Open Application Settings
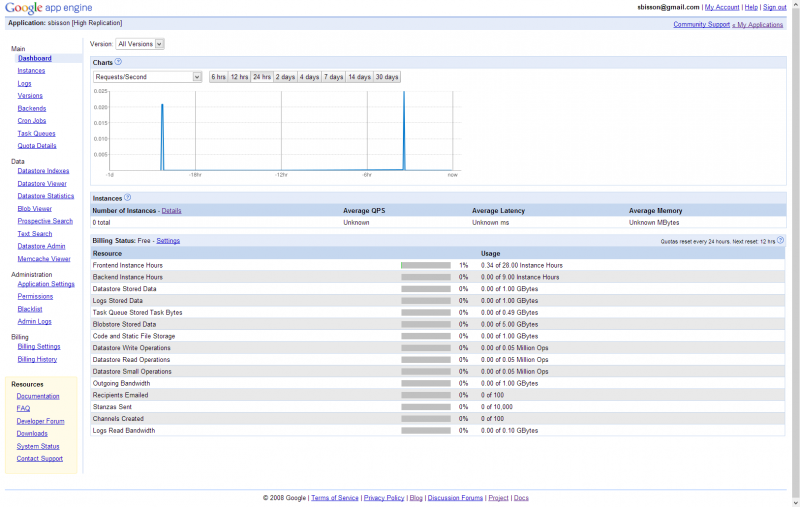800x507 pixels. [46, 284]
